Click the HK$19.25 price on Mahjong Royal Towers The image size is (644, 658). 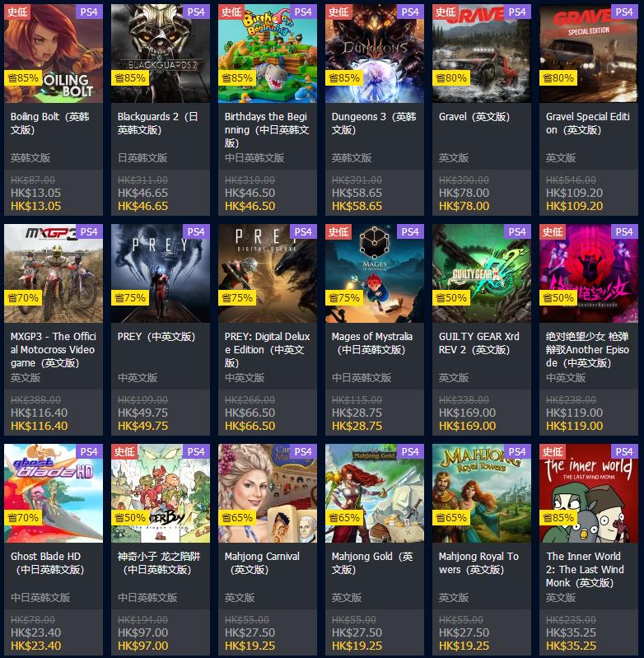[x=464, y=646]
